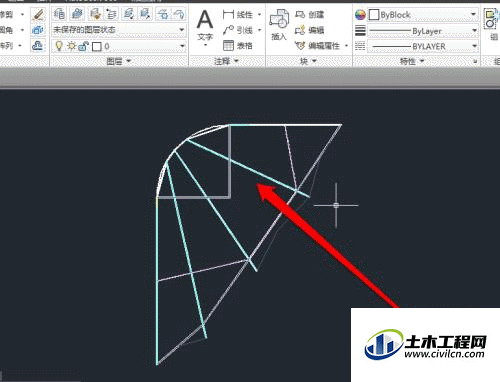The width and height of the screenshot is (500, 382).
Task: Toggle layer 0 on/off light bulb
Action: pos(59,46)
